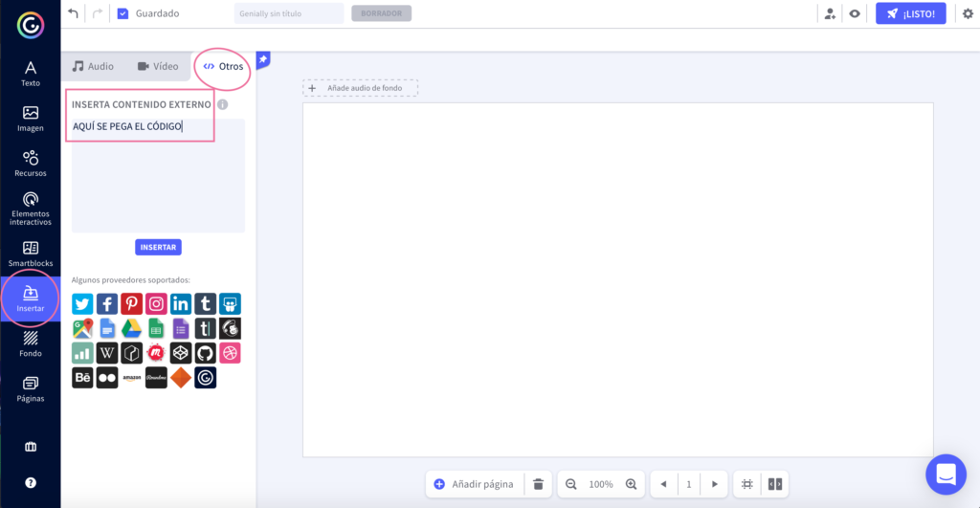The width and height of the screenshot is (980, 508).
Task: Click the Genially sin título name field
Action: [288, 13]
